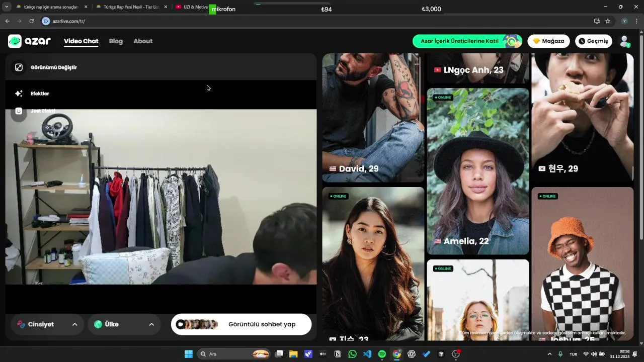Open the Görünümü Değiştir view icon

19,67
